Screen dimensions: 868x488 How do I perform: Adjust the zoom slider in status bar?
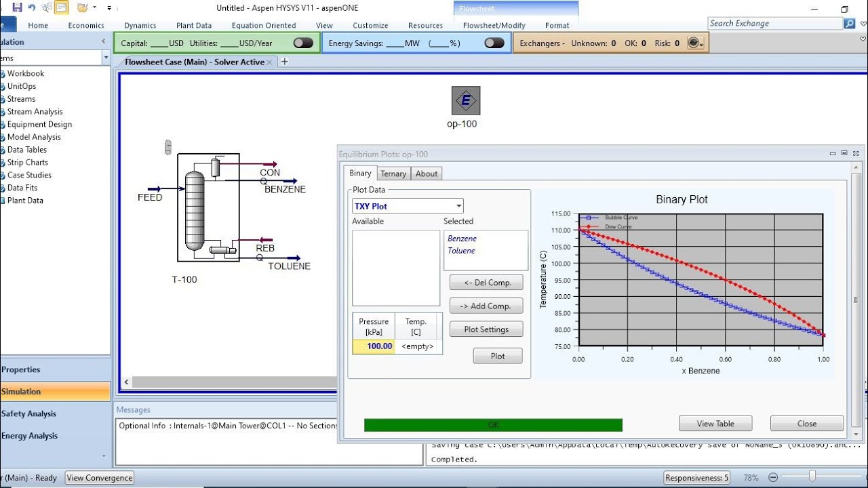812,477
